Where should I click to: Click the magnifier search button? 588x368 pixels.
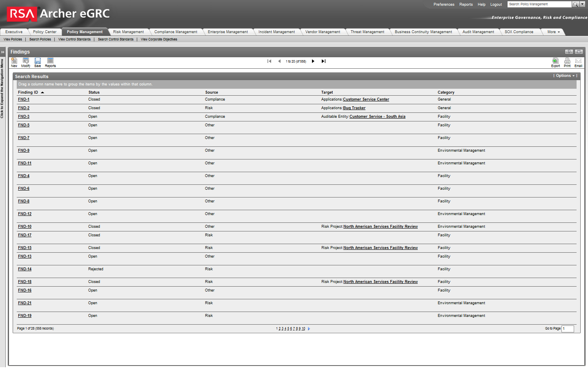[575, 4]
